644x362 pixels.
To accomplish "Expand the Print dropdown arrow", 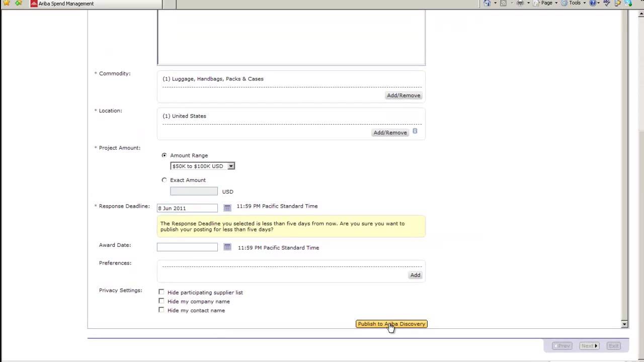I will tap(528, 3).
